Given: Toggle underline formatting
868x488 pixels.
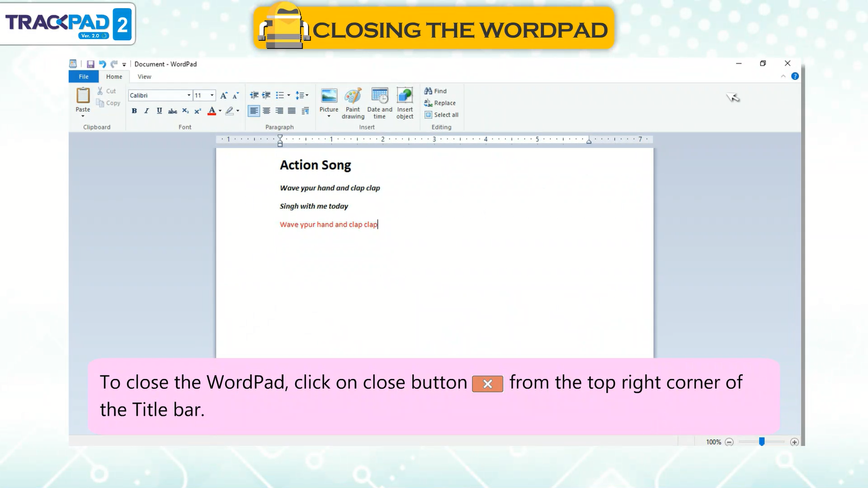Looking at the screenshot, I should pyautogui.click(x=159, y=111).
